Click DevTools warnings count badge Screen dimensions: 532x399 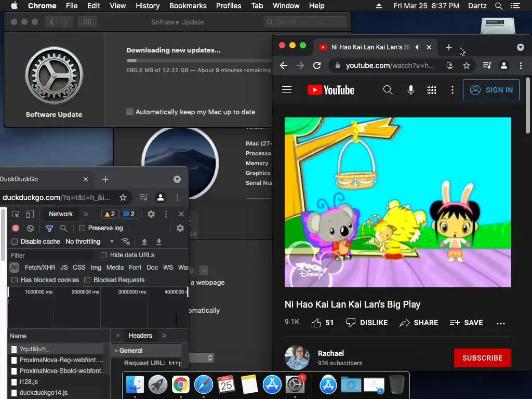110,214
